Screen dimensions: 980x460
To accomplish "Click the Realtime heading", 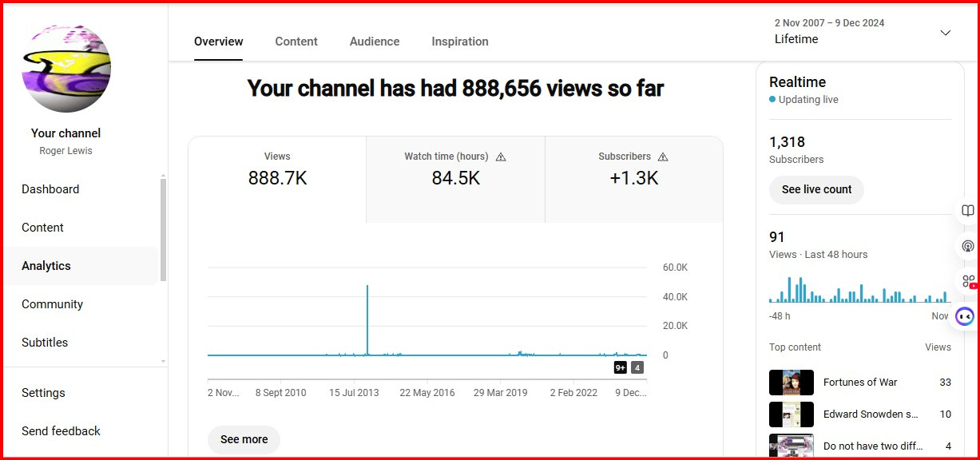I will point(797,82).
